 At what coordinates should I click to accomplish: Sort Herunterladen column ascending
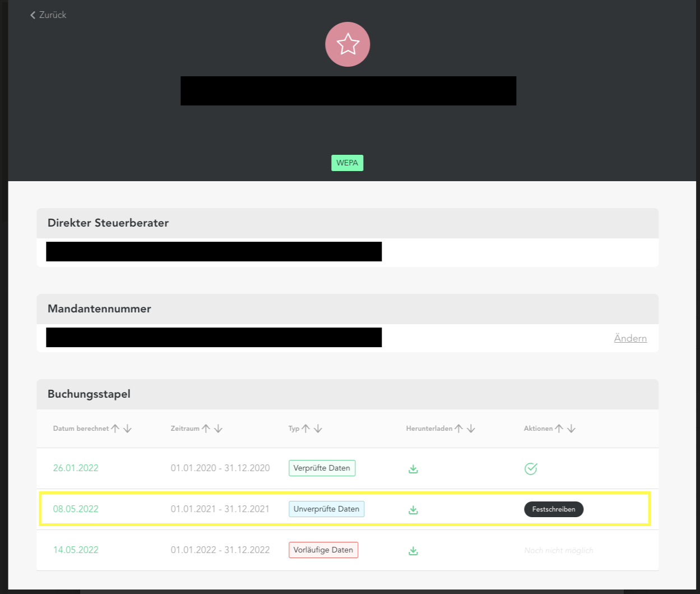click(x=459, y=429)
